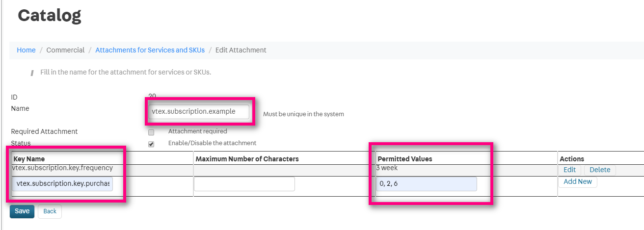Image resolution: width=644 pixels, height=230 pixels.
Task: Open Attachments for Services and SKUs link
Action: point(150,50)
